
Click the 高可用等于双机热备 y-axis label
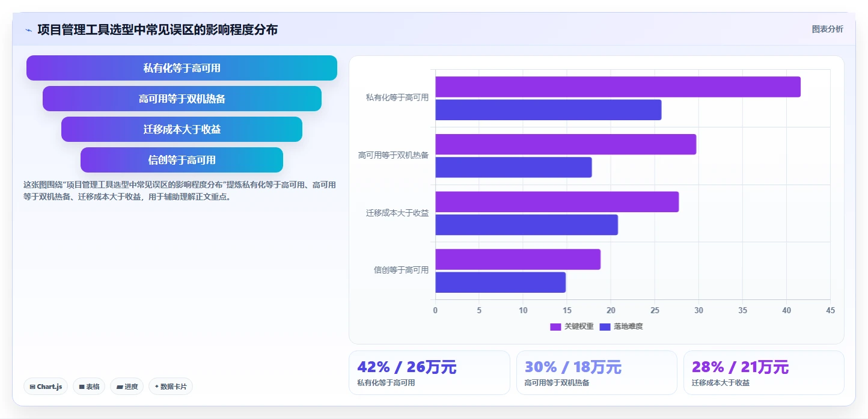(x=394, y=155)
